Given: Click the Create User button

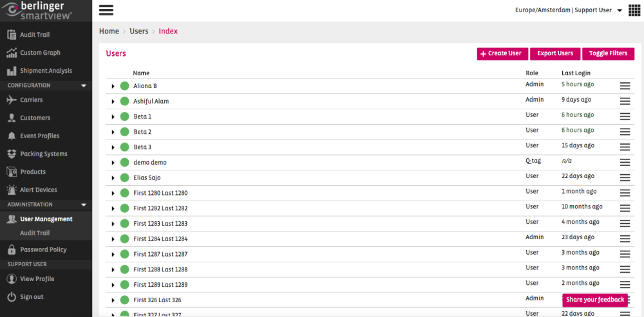Looking at the screenshot, I should click(x=502, y=53).
